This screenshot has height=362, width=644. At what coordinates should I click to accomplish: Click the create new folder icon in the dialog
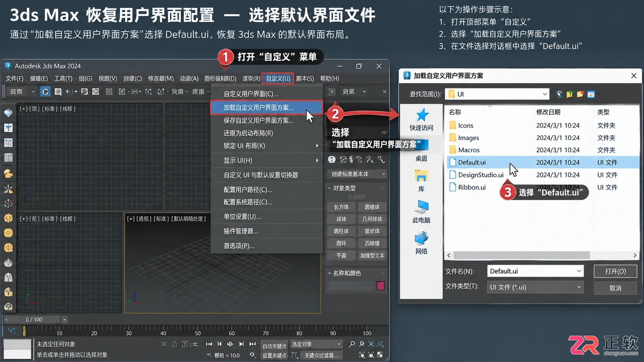click(x=580, y=94)
